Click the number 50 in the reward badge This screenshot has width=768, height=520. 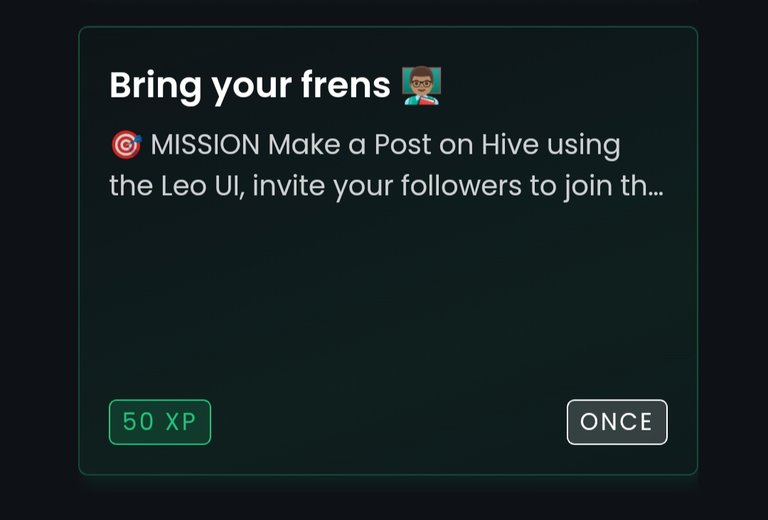[x=138, y=422]
